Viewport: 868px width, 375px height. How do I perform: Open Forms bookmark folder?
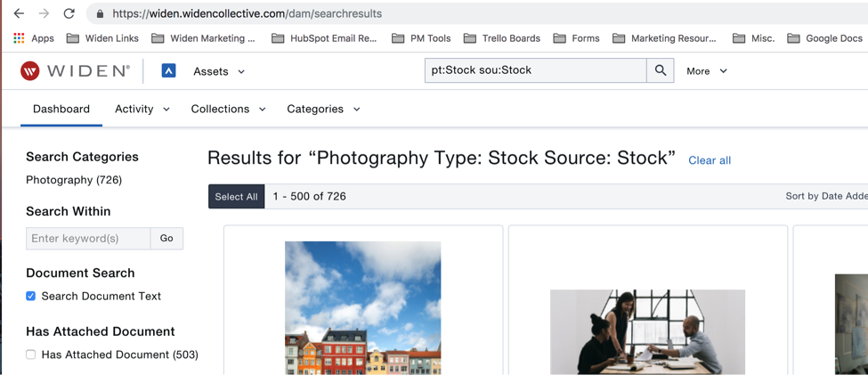576,38
